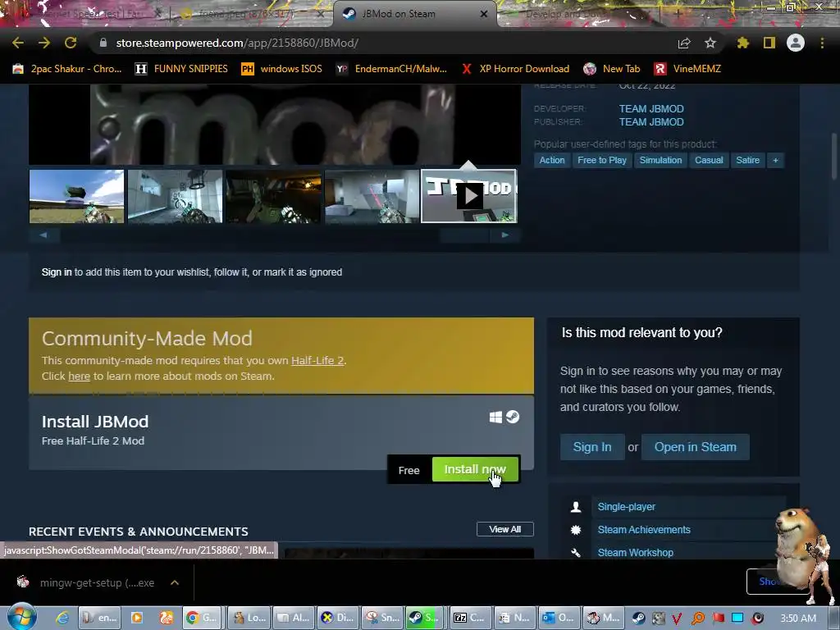Open 2pac Shakur bookmark
Screen dimensions: 840x630
point(67,69)
